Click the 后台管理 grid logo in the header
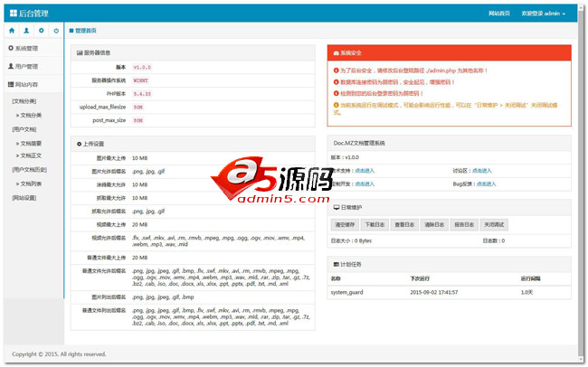 (14, 14)
